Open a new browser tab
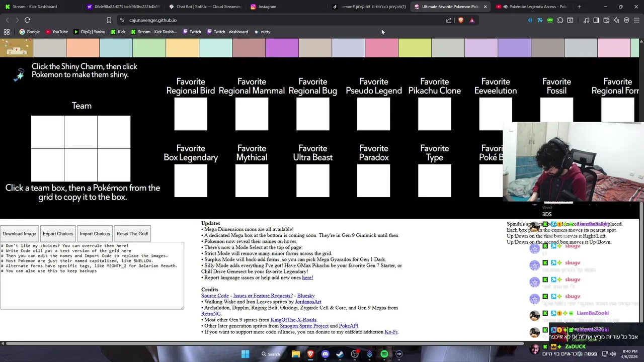This screenshot has height=362, width=644. (x=579, y=7)
